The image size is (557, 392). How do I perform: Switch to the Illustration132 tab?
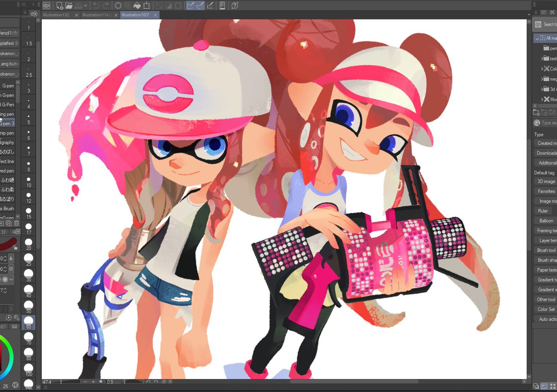tap(56, 15)
